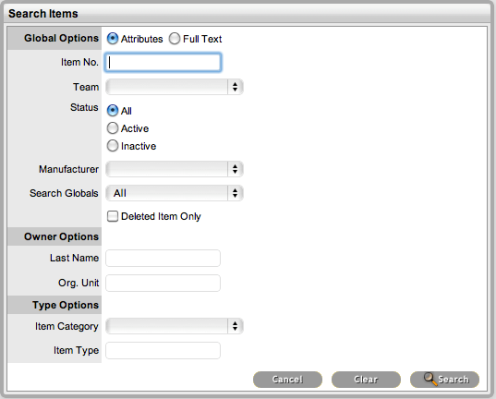Viewport: 496px width, 399px height.
Task: Click the Clear button
Action: [x=366, y=379]
